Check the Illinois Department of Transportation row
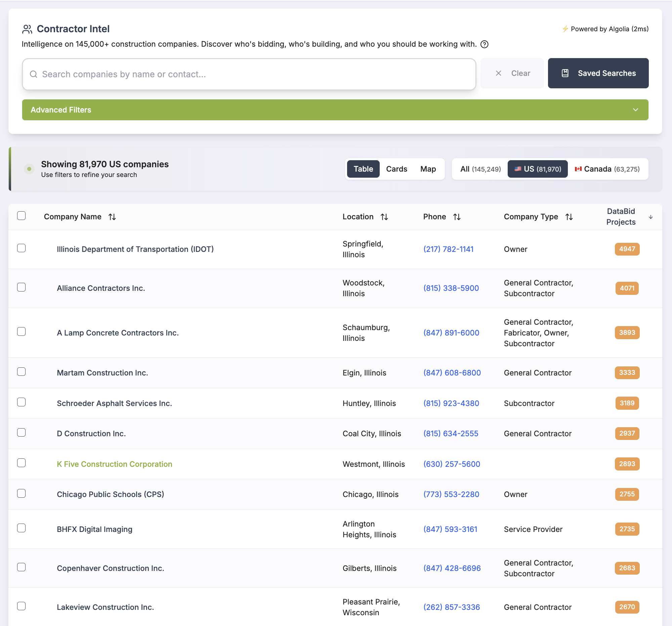This screenshot has width=672, height=626. coord(21,248)
